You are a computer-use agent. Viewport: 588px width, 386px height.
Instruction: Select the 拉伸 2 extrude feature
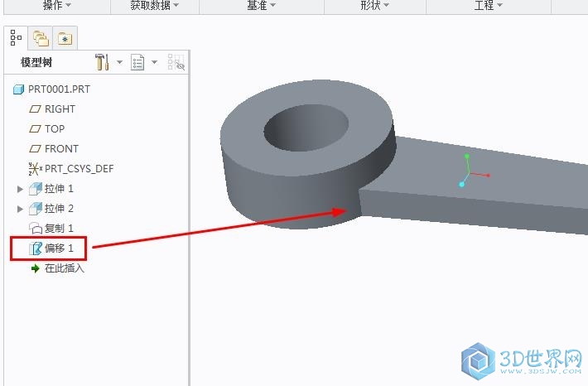59,209
